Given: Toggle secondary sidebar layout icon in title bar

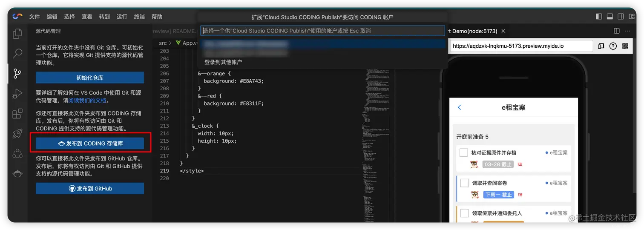Looking at the screenshot, I should point(621,17).
